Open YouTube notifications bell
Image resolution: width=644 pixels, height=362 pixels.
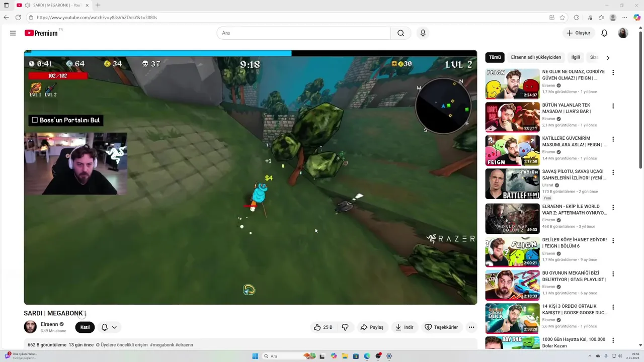click(x=604, y=33)
